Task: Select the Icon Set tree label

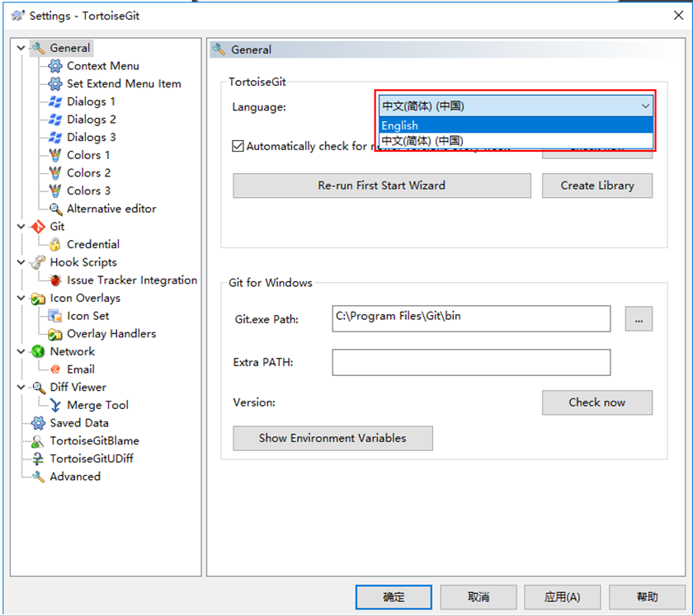Action: coord(88,316)
